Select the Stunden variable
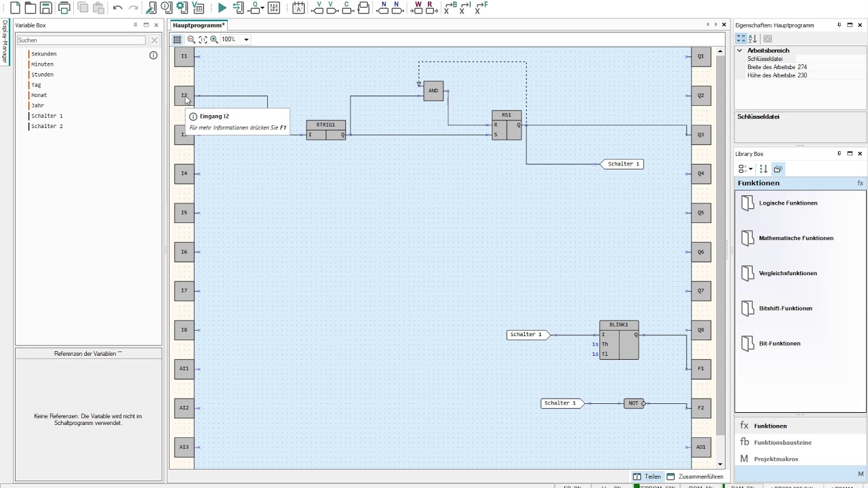868x488 pixels. point(42,75)
